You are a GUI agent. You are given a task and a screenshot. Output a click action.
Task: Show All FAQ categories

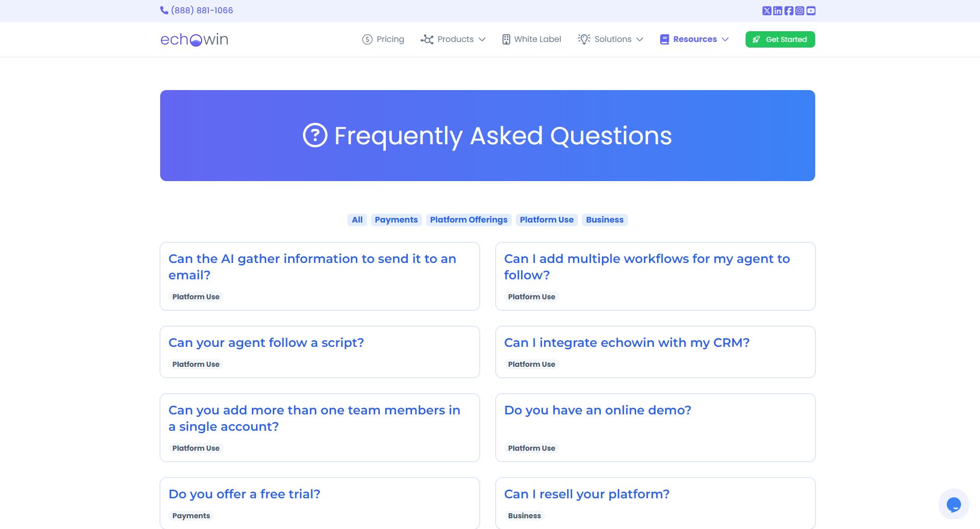[357, 220]
